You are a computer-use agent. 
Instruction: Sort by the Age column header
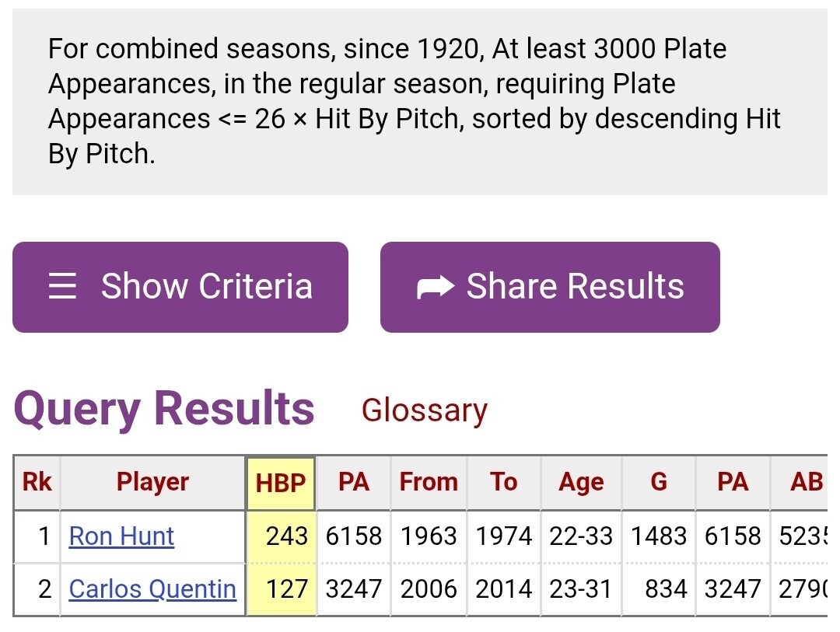(581, 483)
